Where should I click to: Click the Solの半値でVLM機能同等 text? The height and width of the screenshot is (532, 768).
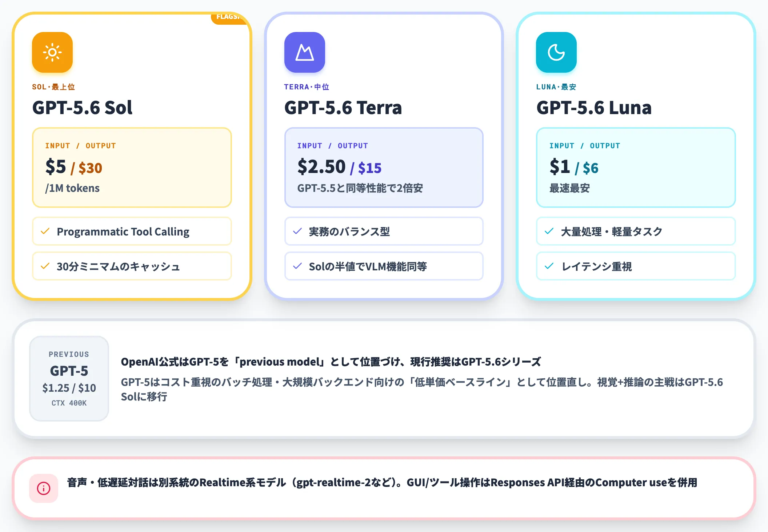click(368, 266)
